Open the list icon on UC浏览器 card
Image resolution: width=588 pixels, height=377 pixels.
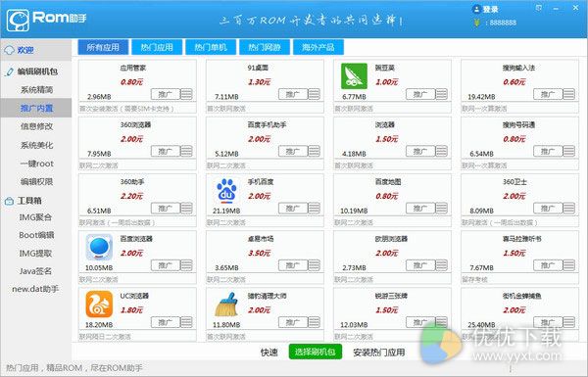186,322
